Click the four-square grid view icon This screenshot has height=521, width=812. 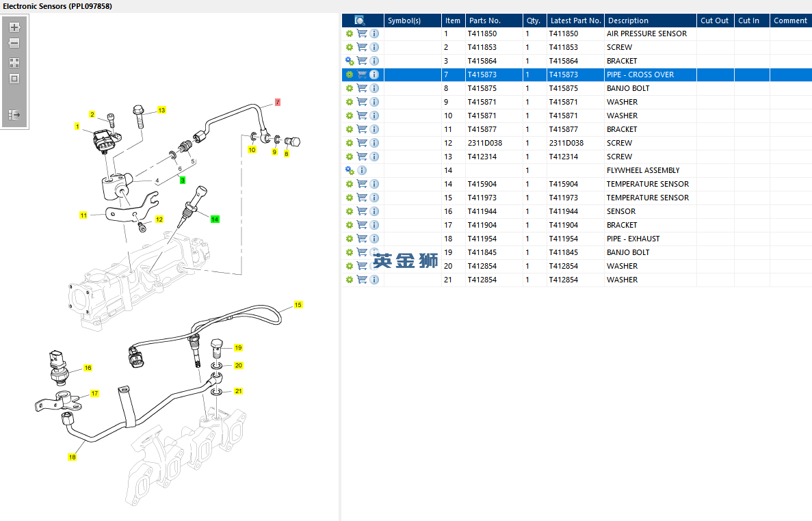click(x=14, y=62)
